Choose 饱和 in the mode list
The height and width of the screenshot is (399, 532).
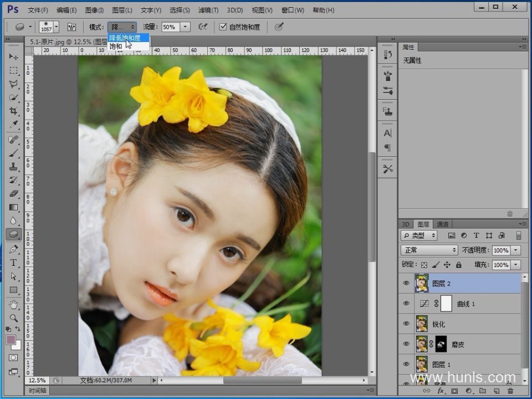click(x=128, y=46)
